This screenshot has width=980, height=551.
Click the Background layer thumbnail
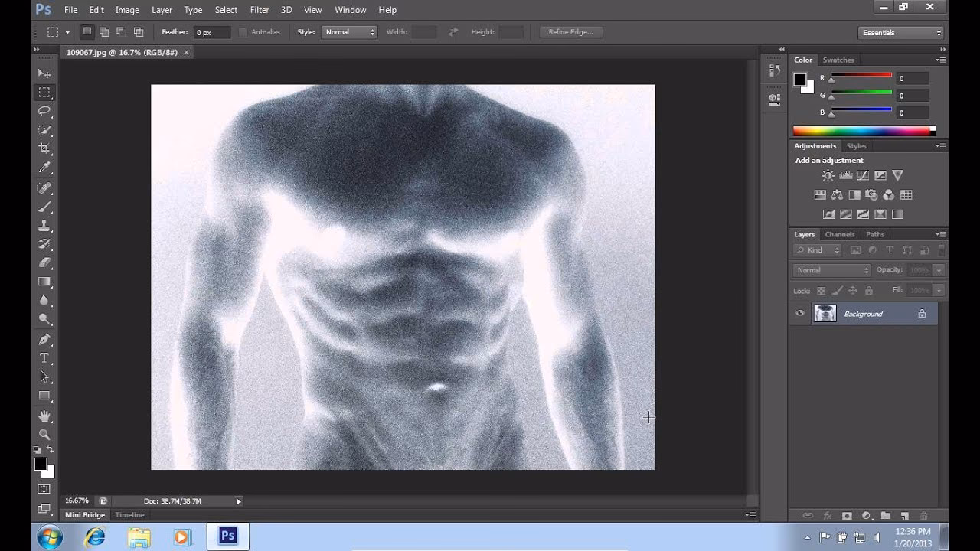pos(825,313)
